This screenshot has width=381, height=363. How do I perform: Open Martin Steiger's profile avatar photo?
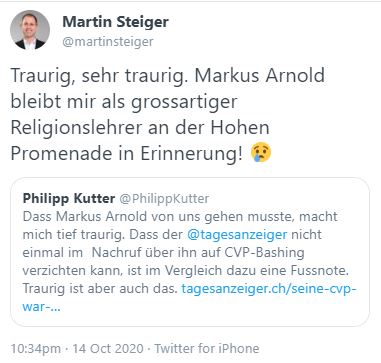click(30, 30)
